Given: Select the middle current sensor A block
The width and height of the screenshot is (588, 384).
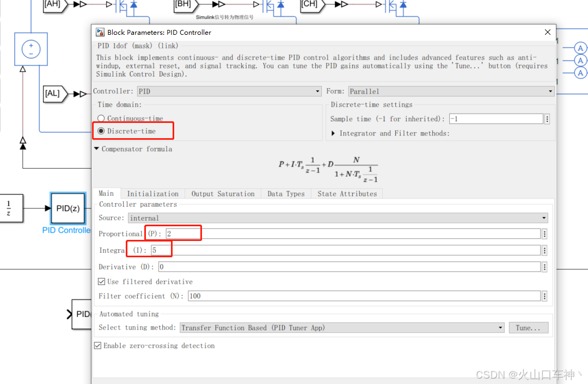Looking at the screenshot, I should pyautogui.click(x=580, y=60).
